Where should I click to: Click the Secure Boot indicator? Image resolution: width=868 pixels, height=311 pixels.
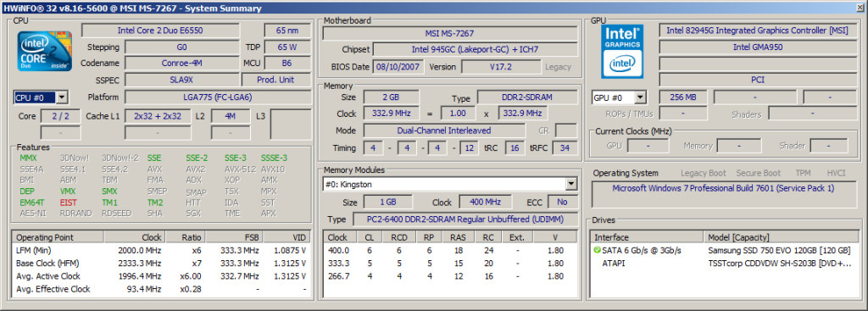[x=759, y=173]
